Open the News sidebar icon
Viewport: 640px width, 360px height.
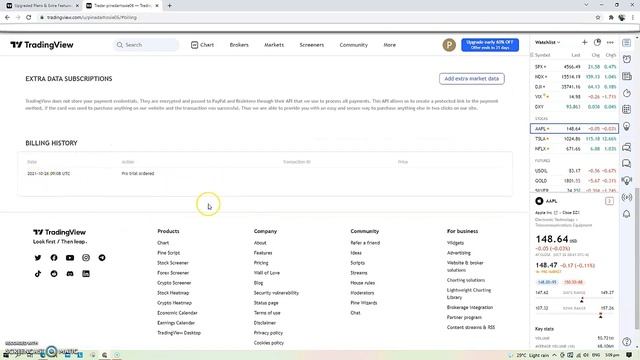point(627,76)
